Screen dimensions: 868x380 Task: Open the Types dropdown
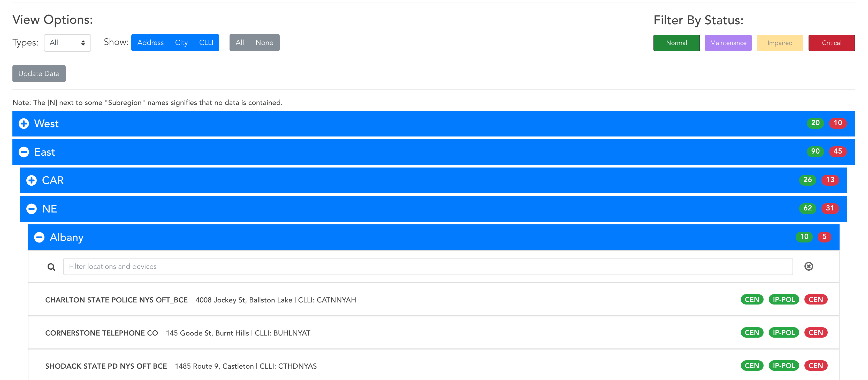click(67, 43)
